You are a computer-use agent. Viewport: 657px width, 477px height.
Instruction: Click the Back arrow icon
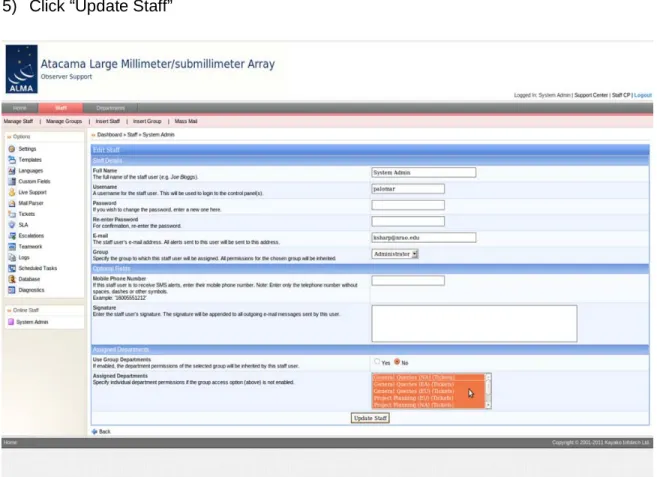pos(94,431)
